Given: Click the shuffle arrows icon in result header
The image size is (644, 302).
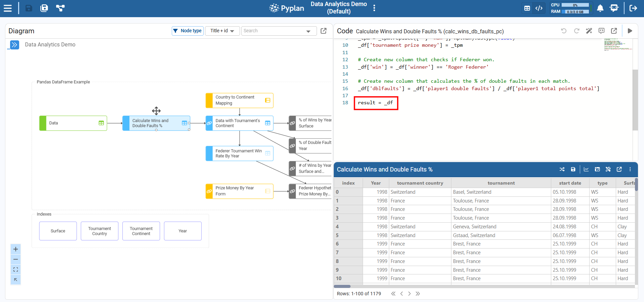Looking at the screenshot, I should click(562, 169).
